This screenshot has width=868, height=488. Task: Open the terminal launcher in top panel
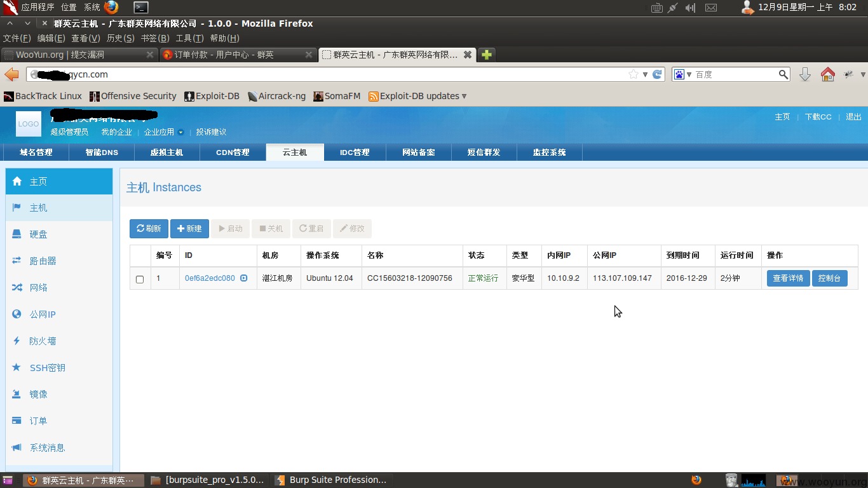point(141,7)
